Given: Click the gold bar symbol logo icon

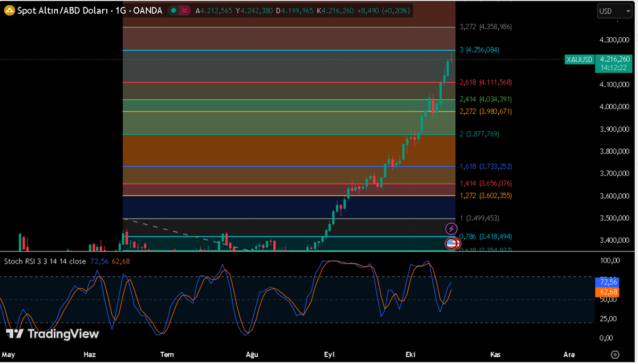Looking at the screenshot, I should pyautogui.click(x=9, y=11).
